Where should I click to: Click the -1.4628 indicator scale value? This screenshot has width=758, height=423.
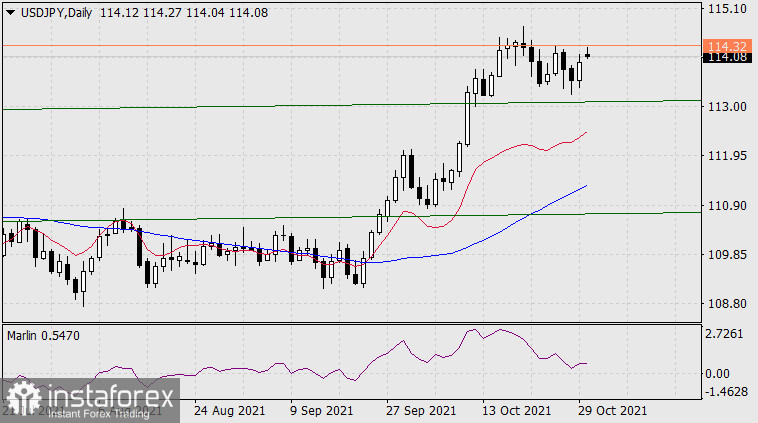click(x=726, y=392)
